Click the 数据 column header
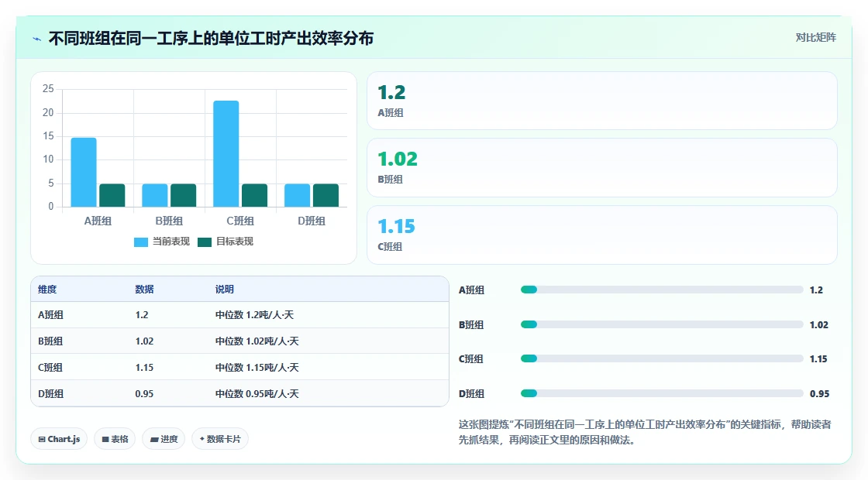 click(x=144, y=290)
